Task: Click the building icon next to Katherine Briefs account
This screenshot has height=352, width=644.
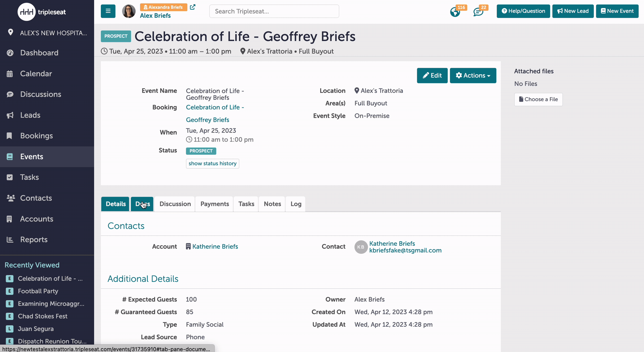Action: (x=188, y=246)
